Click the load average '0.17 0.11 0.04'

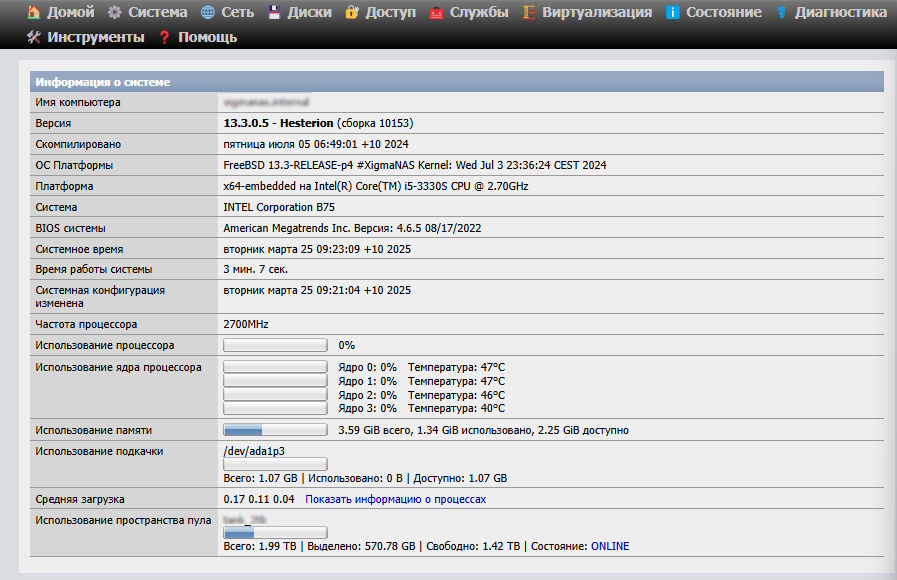tap(259, 499)
